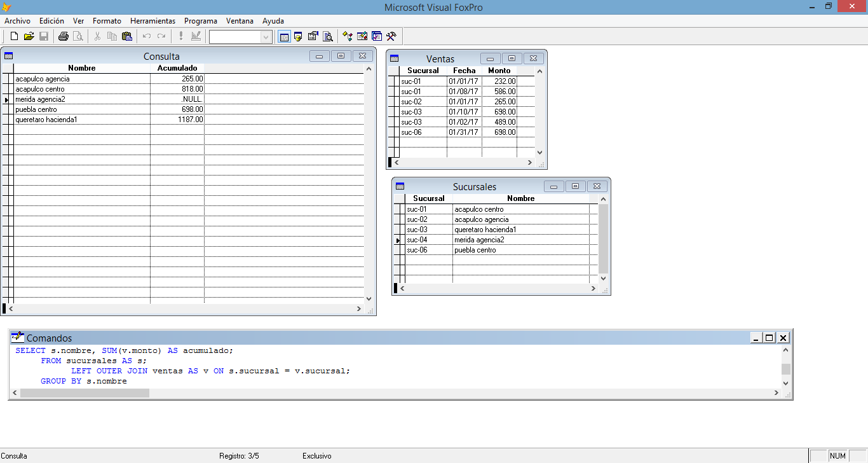The height and width of the screenshot is (463, 868).
Task: Open the Edición menu
Action: [51, 21]
